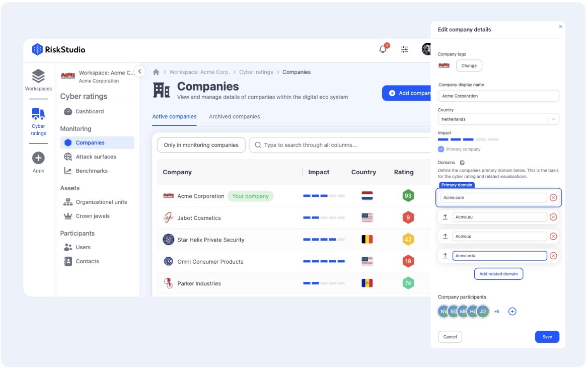The height and width of the screenshot is (368, 588).
Task: Click Star Helix rating 42 badge
Action: (x=408, y=239)
